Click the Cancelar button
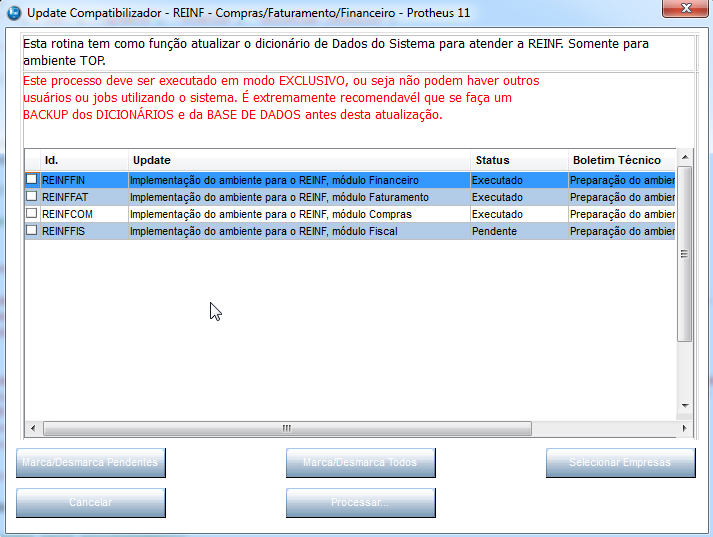713x537 pixels. point(91,502)
